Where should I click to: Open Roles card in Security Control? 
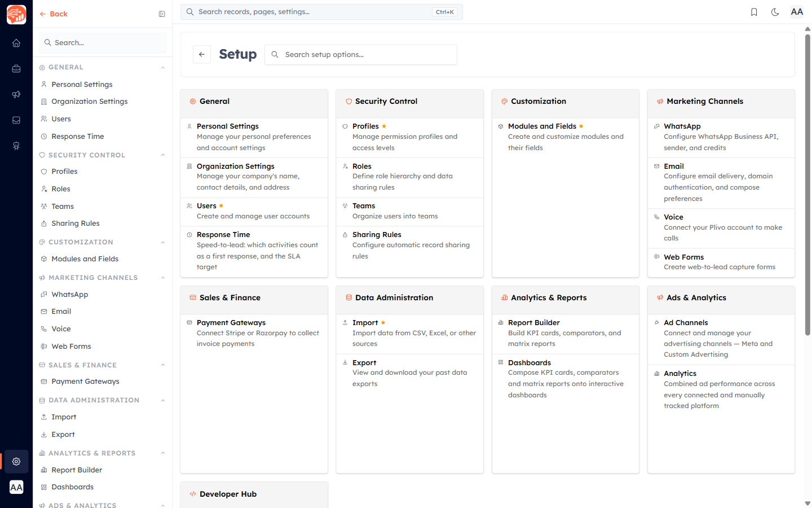click(x=410, y=177)
